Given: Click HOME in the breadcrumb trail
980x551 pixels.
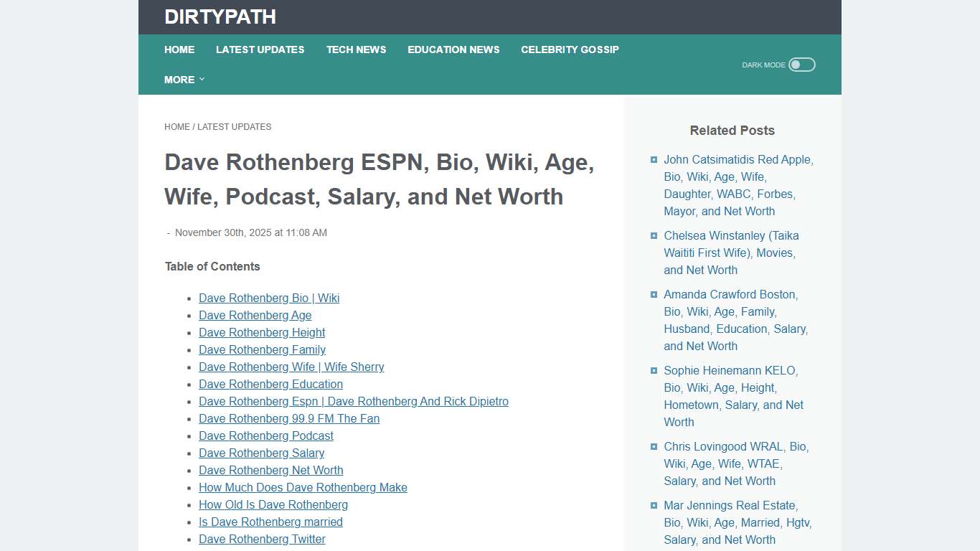Looking at the screenshot, I should coord(177,126).
